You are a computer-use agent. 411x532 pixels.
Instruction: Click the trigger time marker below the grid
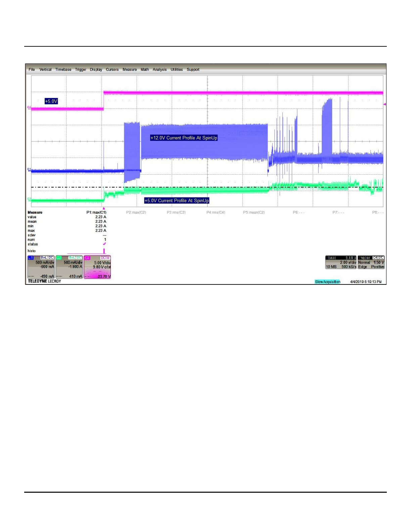[104, 209]
